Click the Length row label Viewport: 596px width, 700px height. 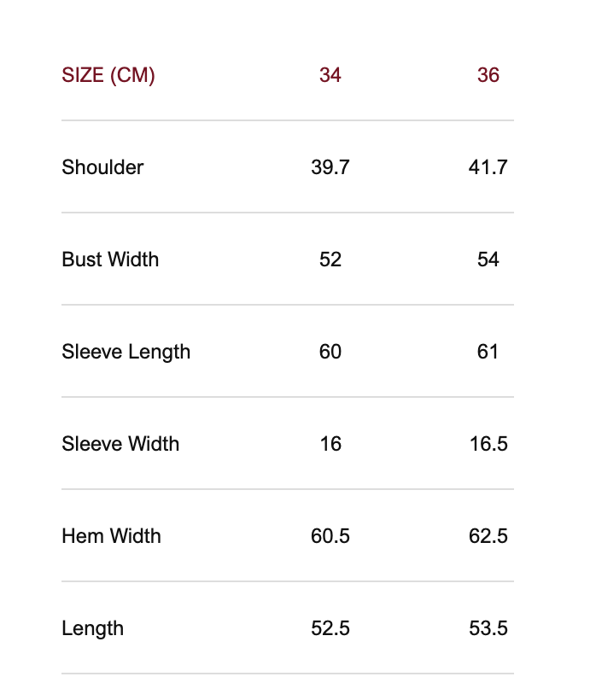92,628
